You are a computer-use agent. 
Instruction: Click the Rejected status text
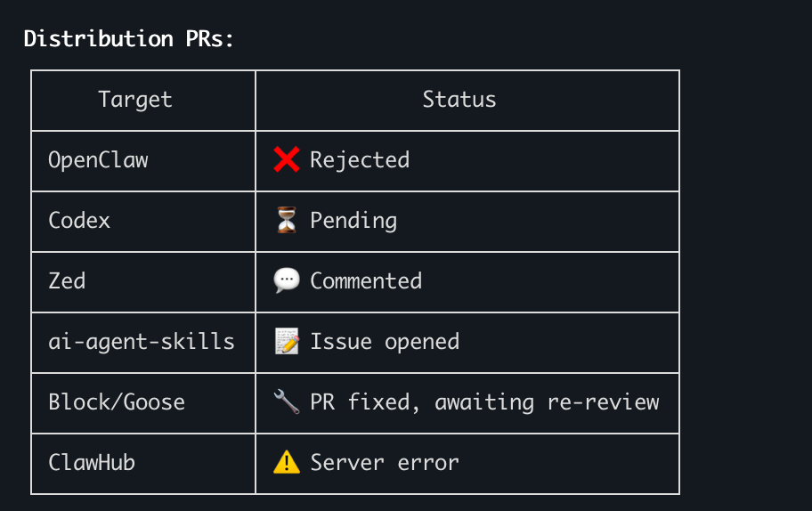pos(360,160)
